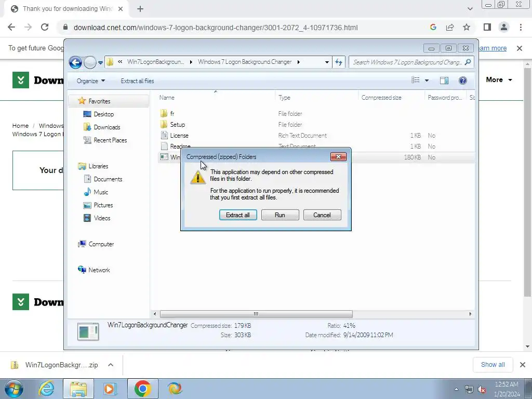Screen dimensions: 532x399
Task: Open the Organize menu
Action: (x=90, y=81)
